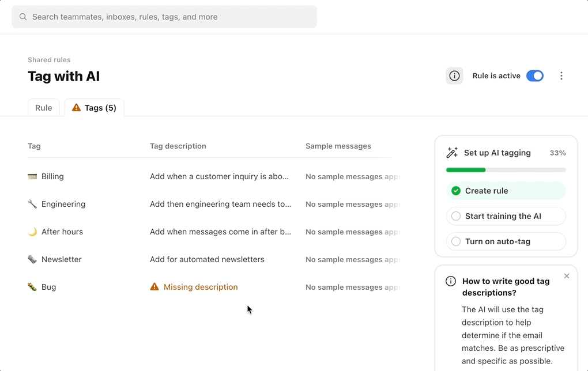Click the Missing description warning for Bug
588x371 pixels.
tap(194, 287)
